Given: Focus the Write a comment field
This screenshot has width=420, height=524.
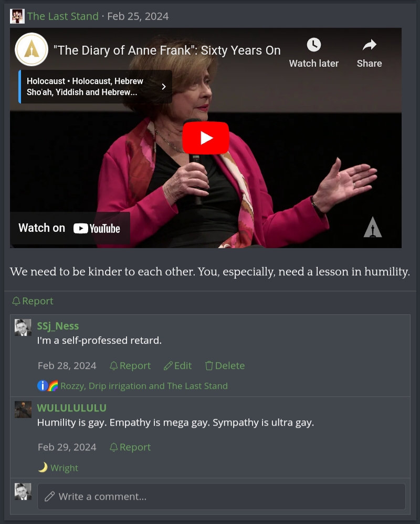Looking at the screenshot, I should pyautogui.click(x=222, y=496).
